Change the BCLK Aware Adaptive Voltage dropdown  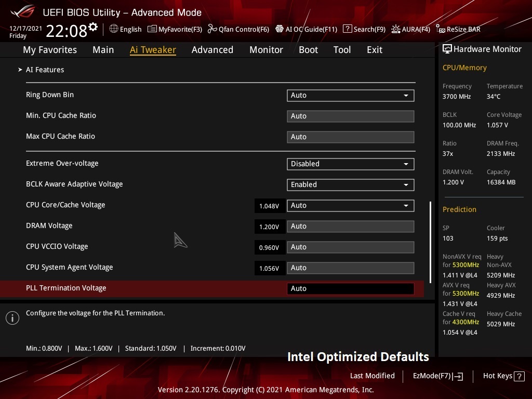(350, 184)
